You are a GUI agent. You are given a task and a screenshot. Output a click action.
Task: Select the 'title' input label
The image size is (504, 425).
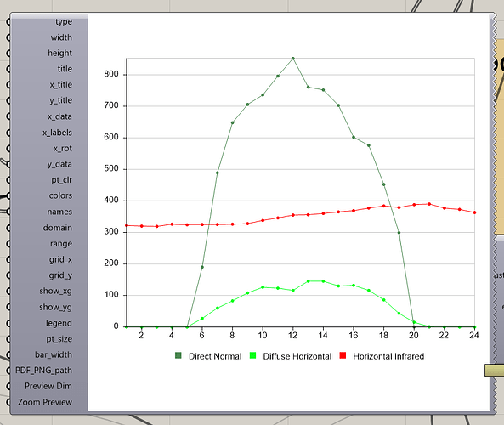[x=65, y=69]
